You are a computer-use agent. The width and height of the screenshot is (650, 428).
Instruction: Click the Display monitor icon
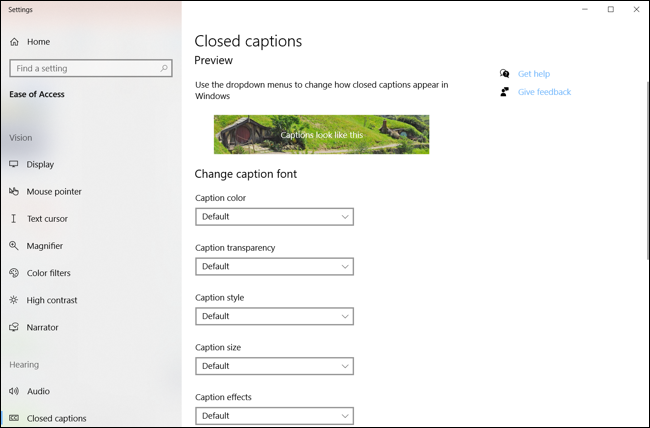click(14, 164)
